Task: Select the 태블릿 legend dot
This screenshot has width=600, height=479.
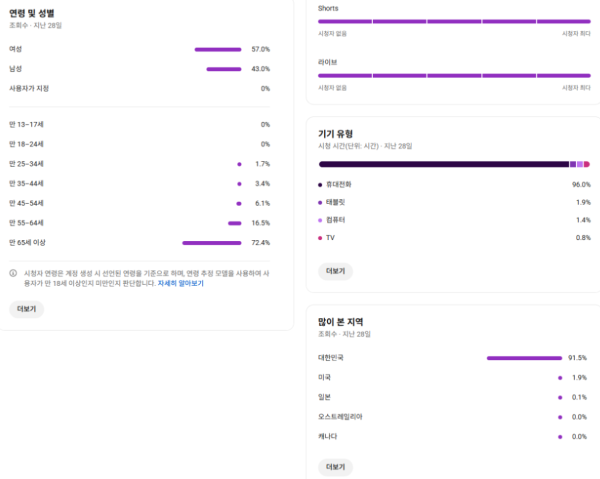Action: (x=320, y=203)
